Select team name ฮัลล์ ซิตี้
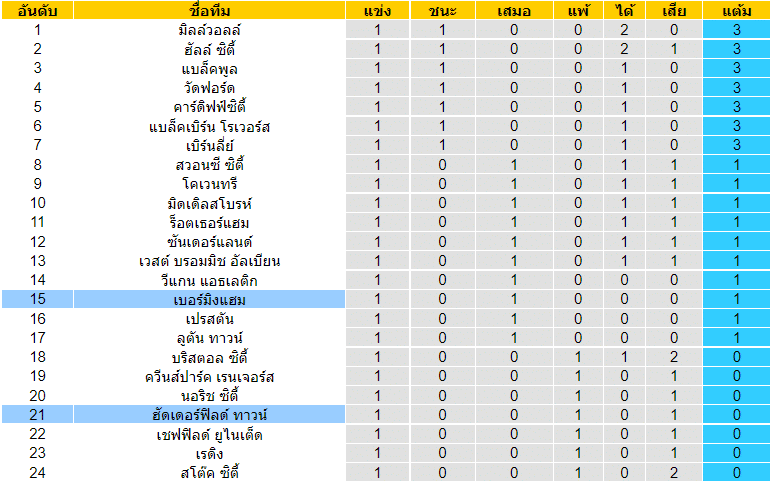Image resolution: width=770 pixels, height=481 pixels. coord(209,49)
